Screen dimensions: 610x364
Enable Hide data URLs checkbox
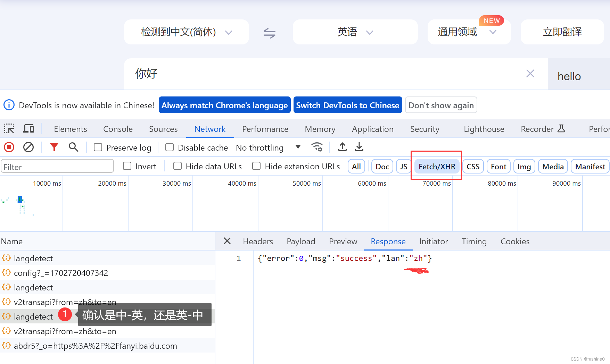(x=178, y=166)
